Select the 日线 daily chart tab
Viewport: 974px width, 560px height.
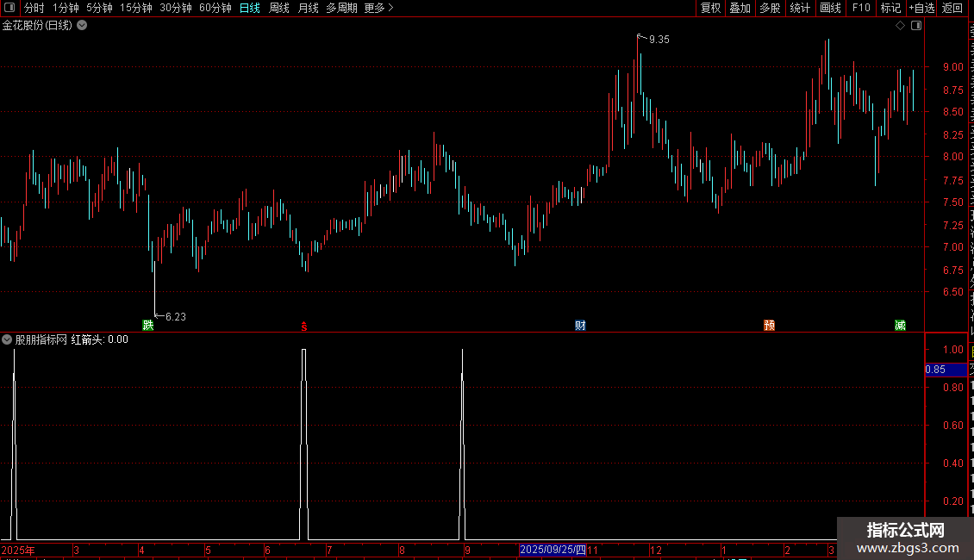point(250,8)
